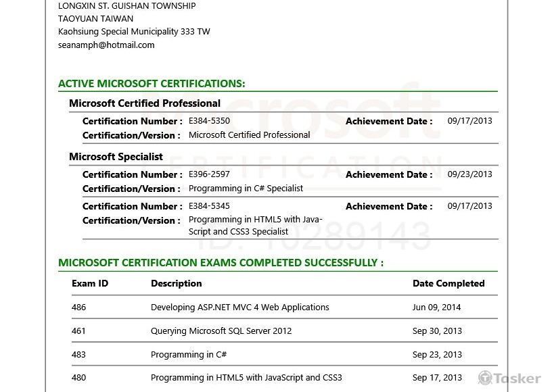Click the Description column header
The width and height of the screenshot is (552, 392).
(x=176, y=284)
